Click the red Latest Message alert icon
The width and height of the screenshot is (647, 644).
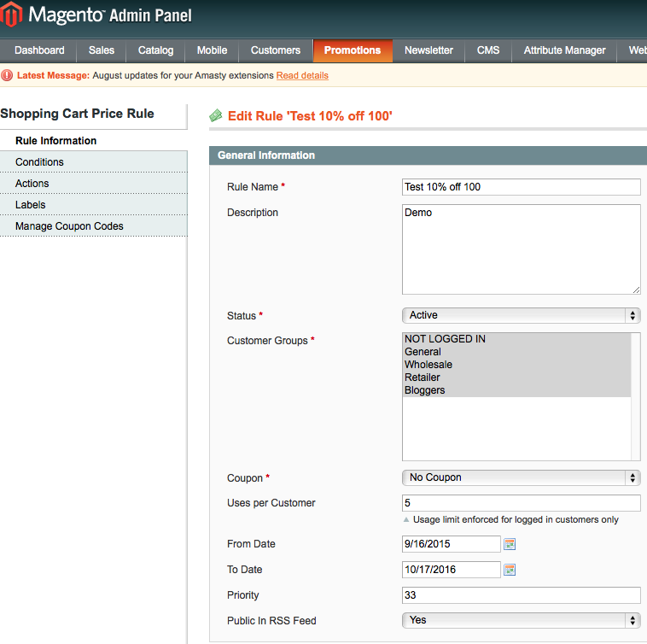tap(7, 75)
